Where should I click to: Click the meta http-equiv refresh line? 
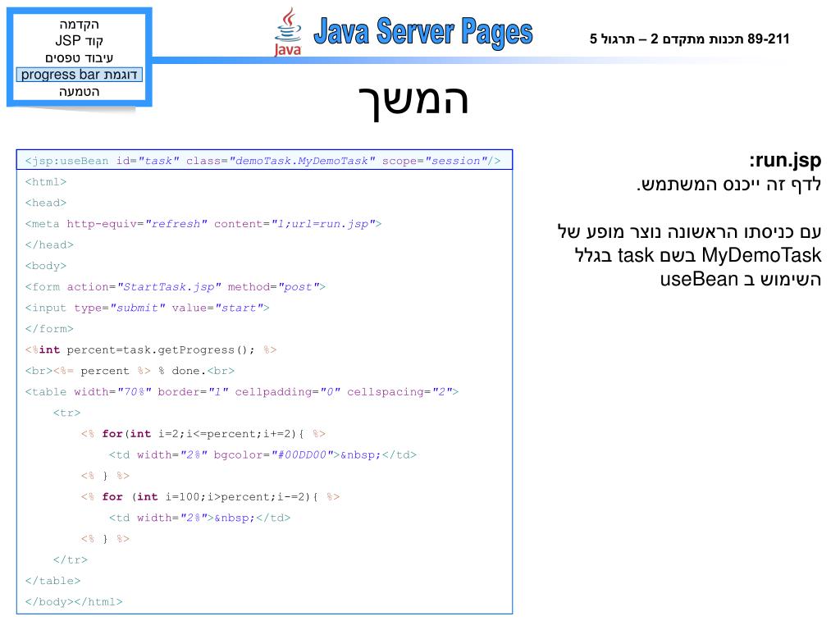203,224
